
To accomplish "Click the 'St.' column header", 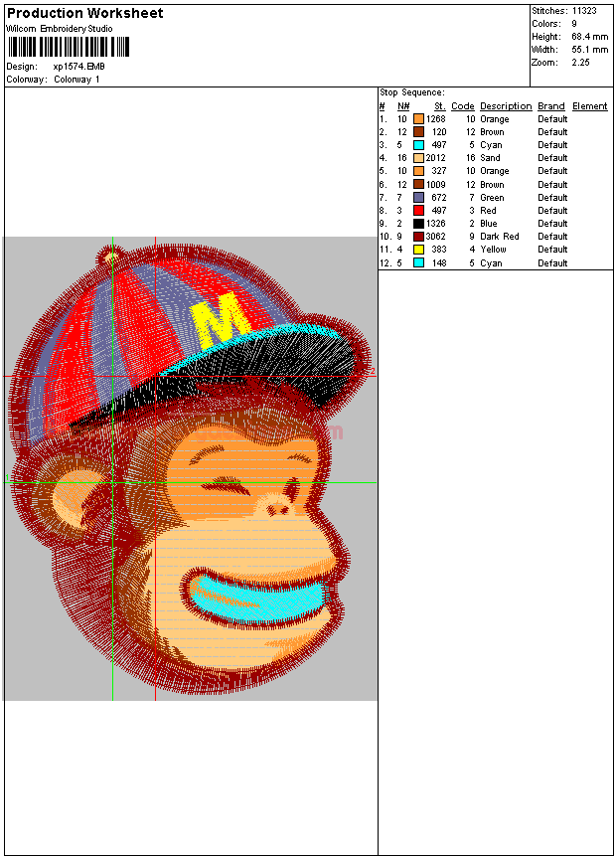I will 440,106.
